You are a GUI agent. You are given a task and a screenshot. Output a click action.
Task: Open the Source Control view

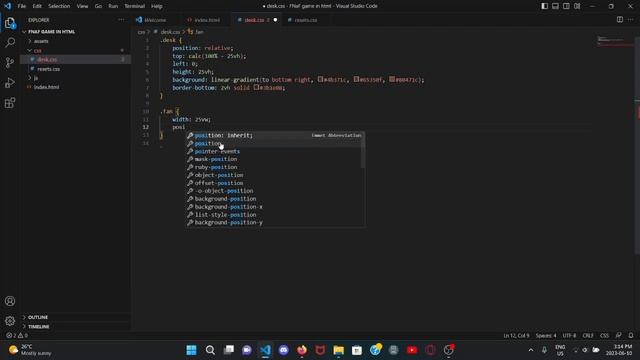point(10,62)
